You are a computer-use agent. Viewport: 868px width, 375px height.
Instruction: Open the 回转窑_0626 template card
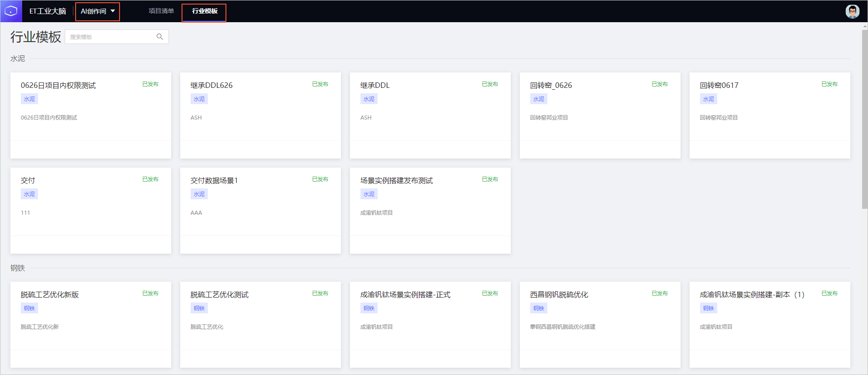[x=600, y=115]
